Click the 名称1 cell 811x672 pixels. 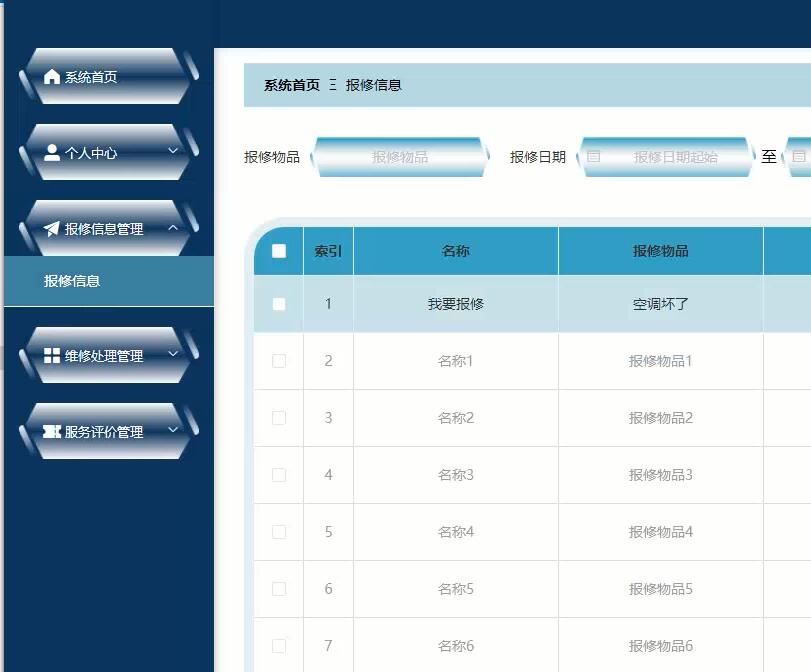pos(456,361)
